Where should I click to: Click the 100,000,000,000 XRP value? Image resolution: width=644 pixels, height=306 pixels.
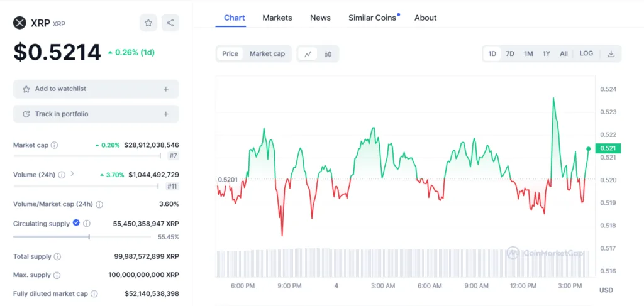pos(144,275)
